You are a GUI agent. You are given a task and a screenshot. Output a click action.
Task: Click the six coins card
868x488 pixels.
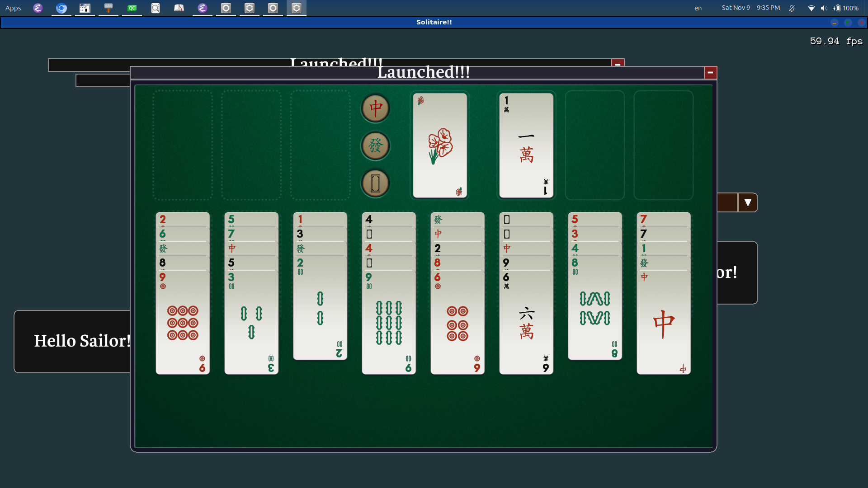click(x=457, y=323)
